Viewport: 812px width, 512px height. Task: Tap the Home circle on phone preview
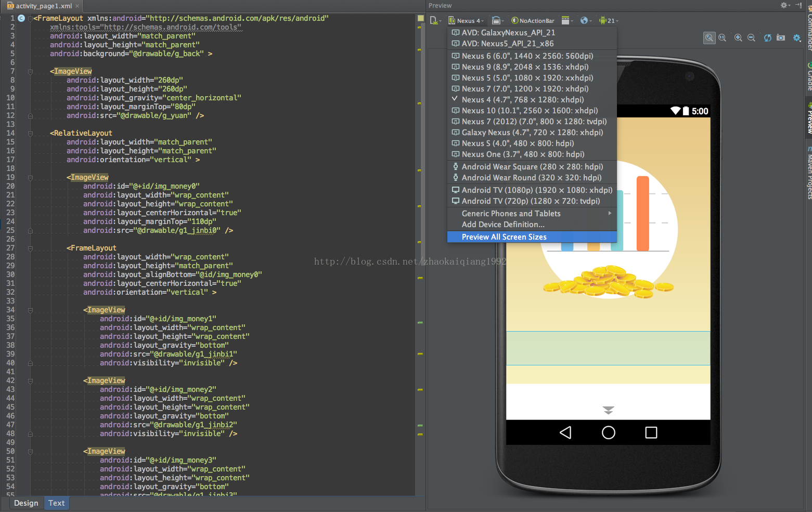608,432
